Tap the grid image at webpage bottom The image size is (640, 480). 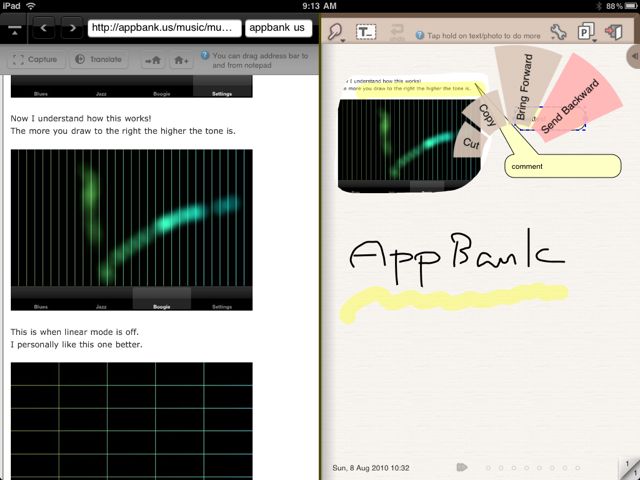coord(131,421)
